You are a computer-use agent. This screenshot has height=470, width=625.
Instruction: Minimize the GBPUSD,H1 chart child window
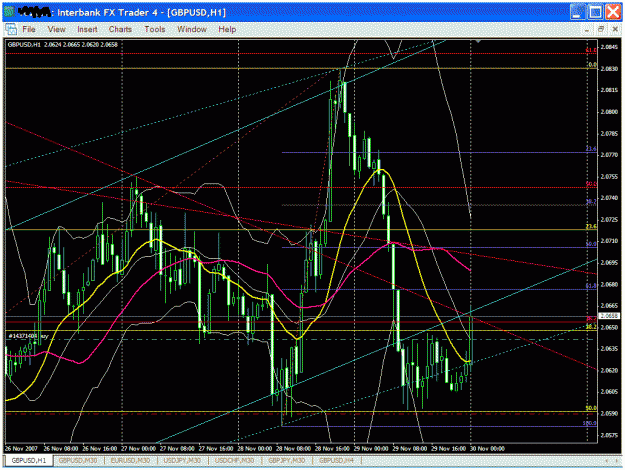pos(587,29)
